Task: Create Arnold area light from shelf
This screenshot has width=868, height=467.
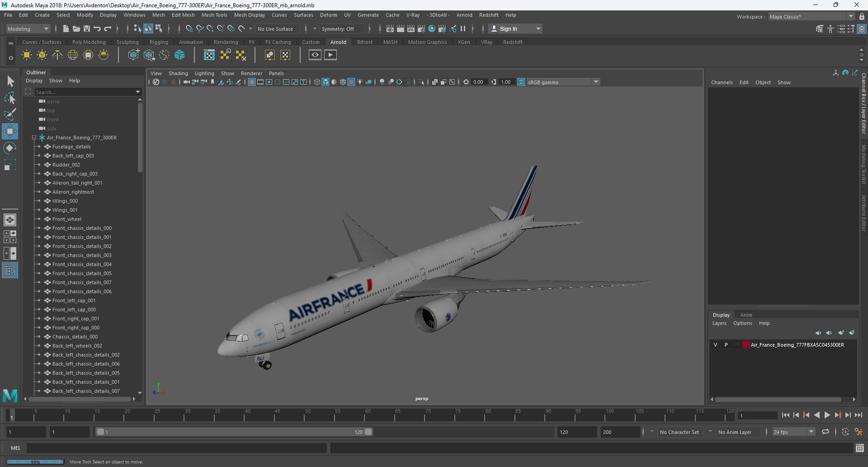Action: pyautogui.click(x=27, y=55)
